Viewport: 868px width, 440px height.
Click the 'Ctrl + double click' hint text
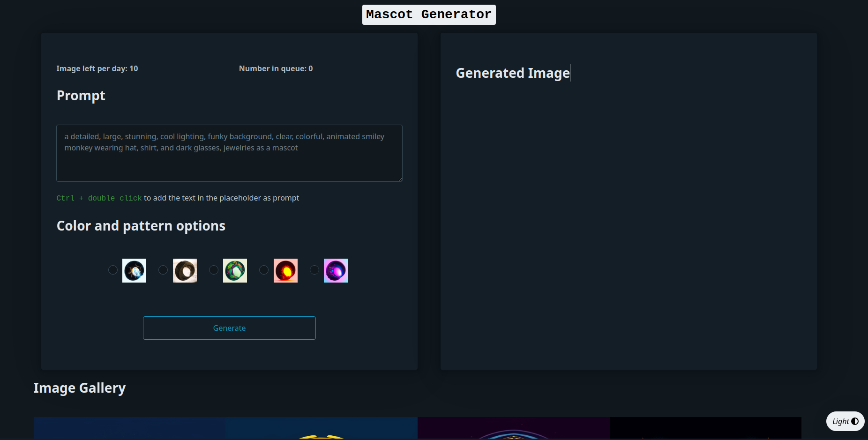[99, 198]
